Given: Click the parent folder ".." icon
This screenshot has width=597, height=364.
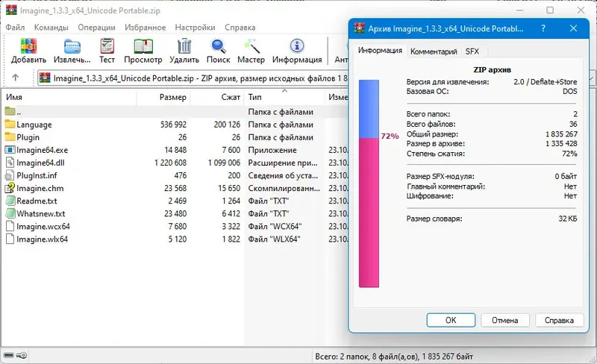Looking at the screenshot, I should 10,111.
